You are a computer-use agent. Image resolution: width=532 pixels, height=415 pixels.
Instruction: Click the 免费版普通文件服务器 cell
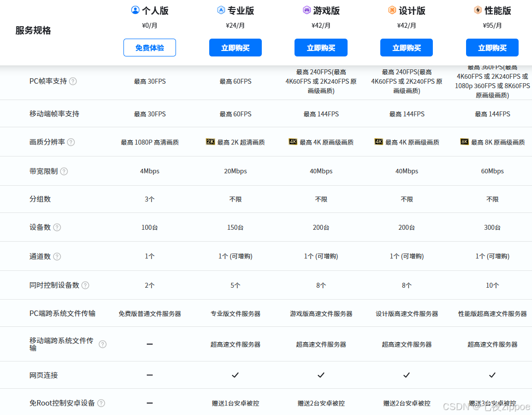[150, 314]
